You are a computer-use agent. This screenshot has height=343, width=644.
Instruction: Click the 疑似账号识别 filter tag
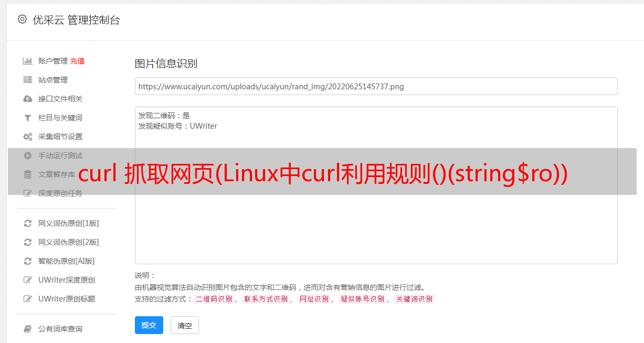362,299
